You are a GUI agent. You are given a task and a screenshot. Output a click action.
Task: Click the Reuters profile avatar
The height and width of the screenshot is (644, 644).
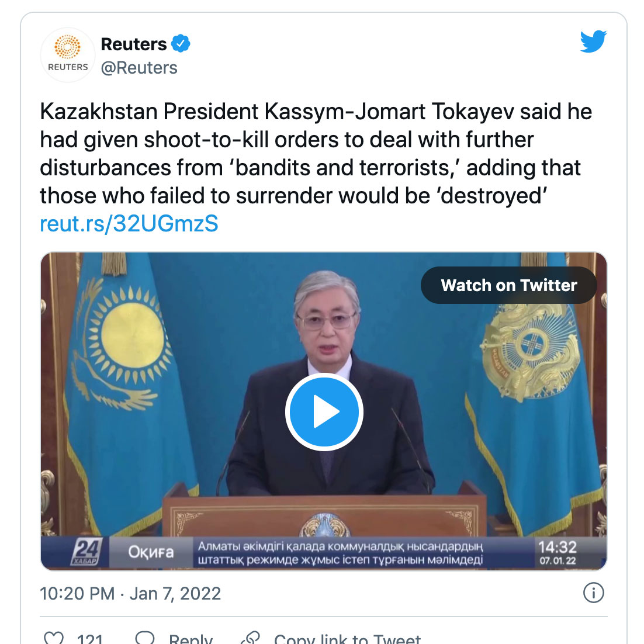(x=68, y=55)
